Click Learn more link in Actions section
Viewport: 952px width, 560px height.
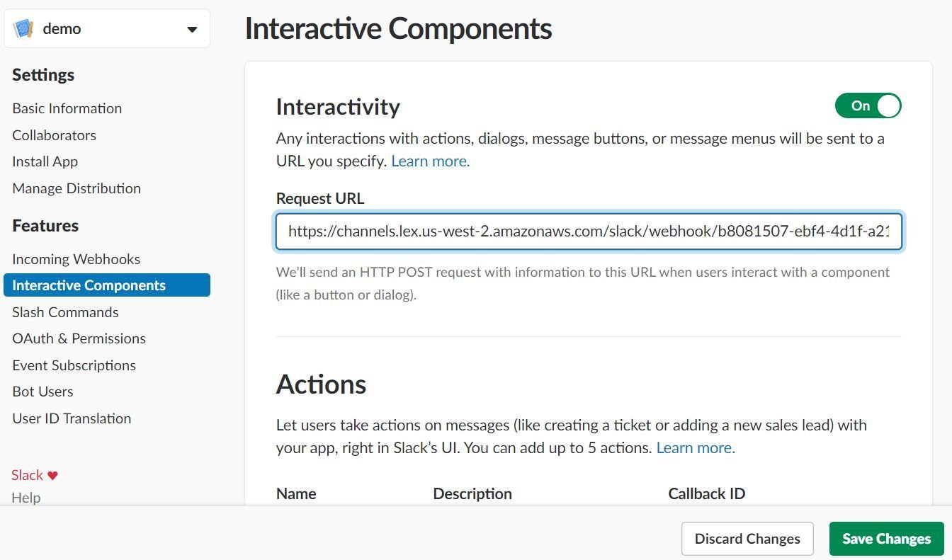click(x=695, y=448)
